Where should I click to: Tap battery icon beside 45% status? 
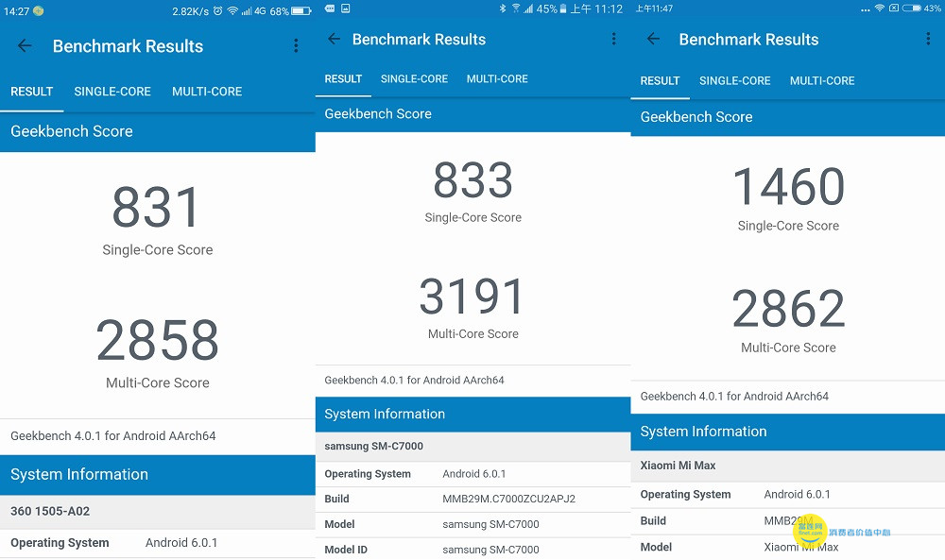563,8
